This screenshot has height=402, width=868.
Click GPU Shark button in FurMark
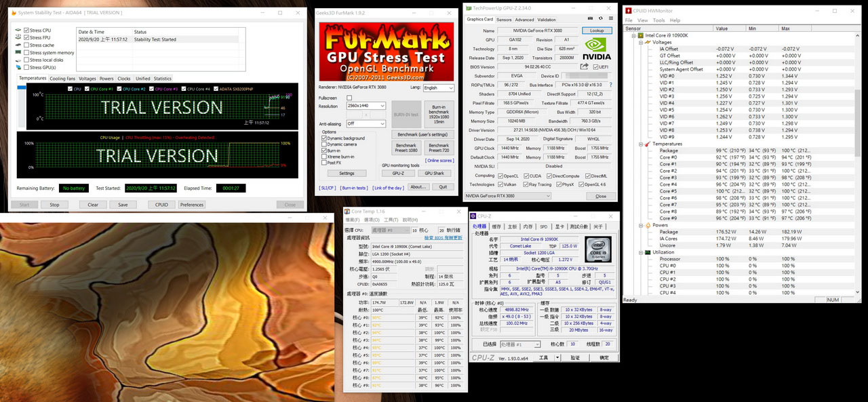pos(434,173)
